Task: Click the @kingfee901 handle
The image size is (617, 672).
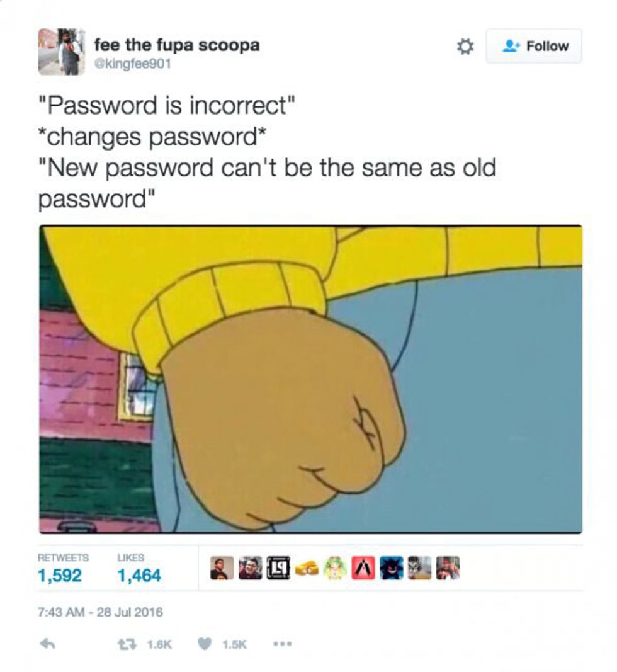Action: tap(132, 64)
